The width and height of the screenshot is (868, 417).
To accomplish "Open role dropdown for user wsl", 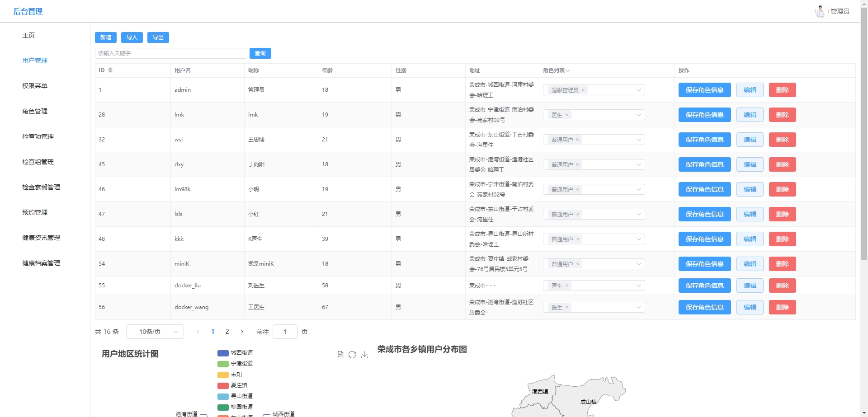I will (x=638, y=140).
